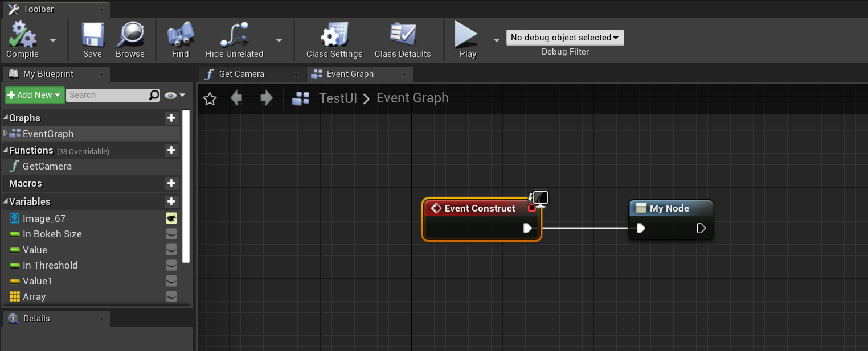Bookmark the graph with the star icon
Viewport: 868px width, 351px height.
pos(210,98)
